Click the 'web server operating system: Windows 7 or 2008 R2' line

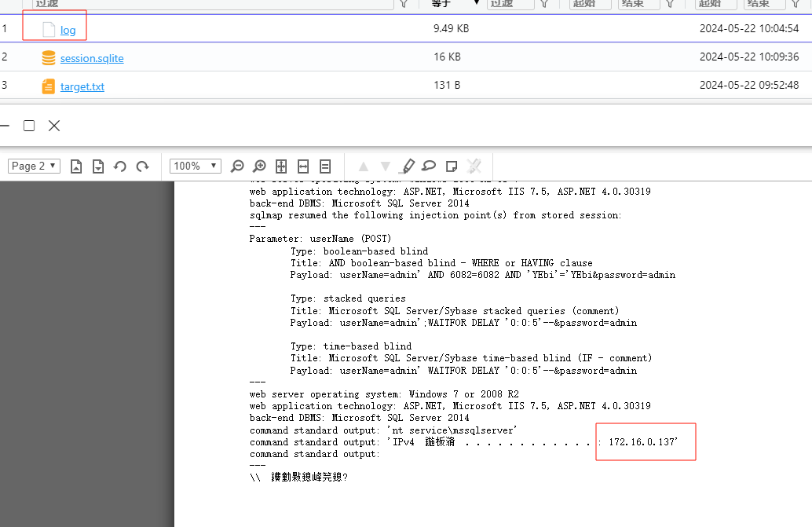384,394
